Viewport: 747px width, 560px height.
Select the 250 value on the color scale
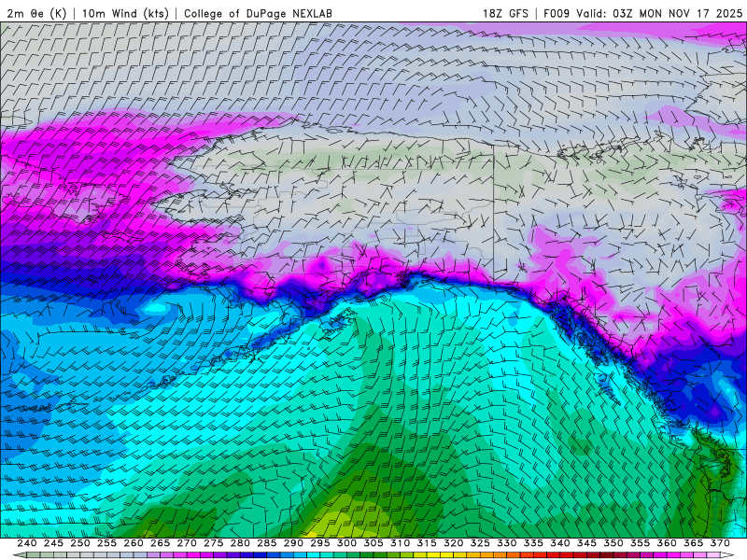pyautogui.click(x=80, y=543)
